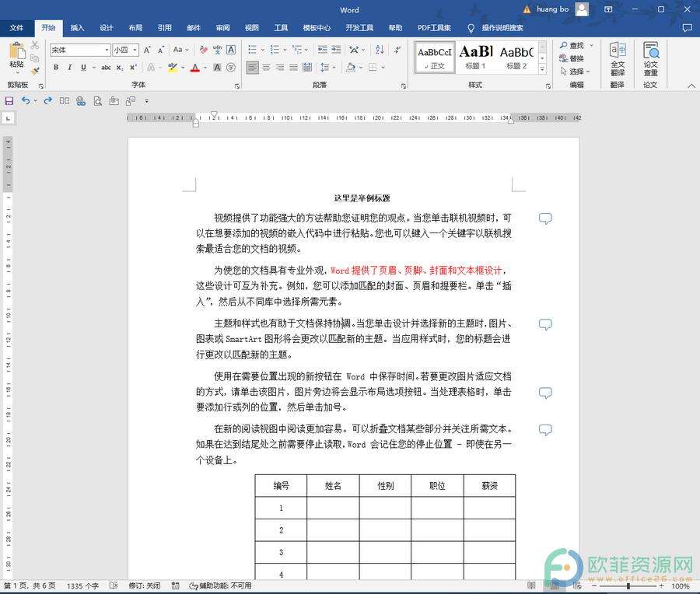The height and width of the screenshot is (594, 700).
Task: Collapse the ribbon with the chevron
Action: tap(691, 86)
